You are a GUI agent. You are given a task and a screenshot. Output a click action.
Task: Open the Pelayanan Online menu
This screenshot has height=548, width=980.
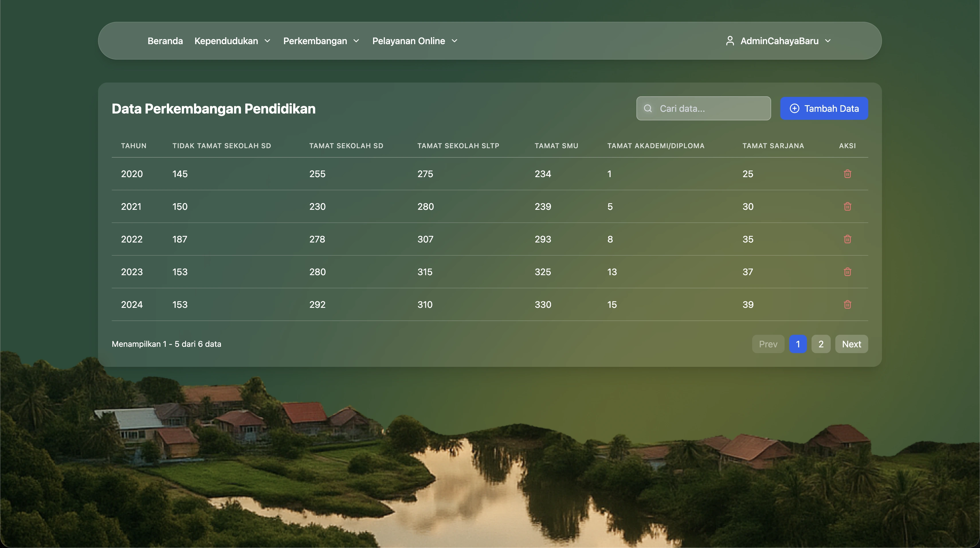point(415,41)
